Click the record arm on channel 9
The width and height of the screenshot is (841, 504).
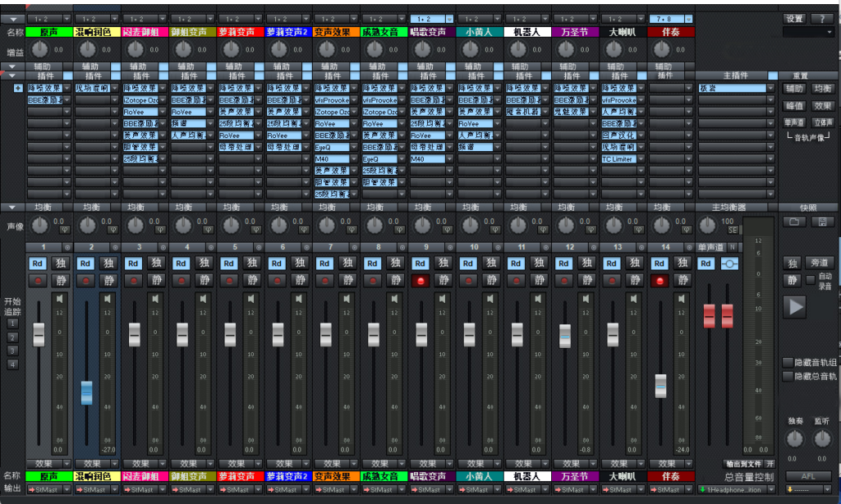click(x=420, y=281)
